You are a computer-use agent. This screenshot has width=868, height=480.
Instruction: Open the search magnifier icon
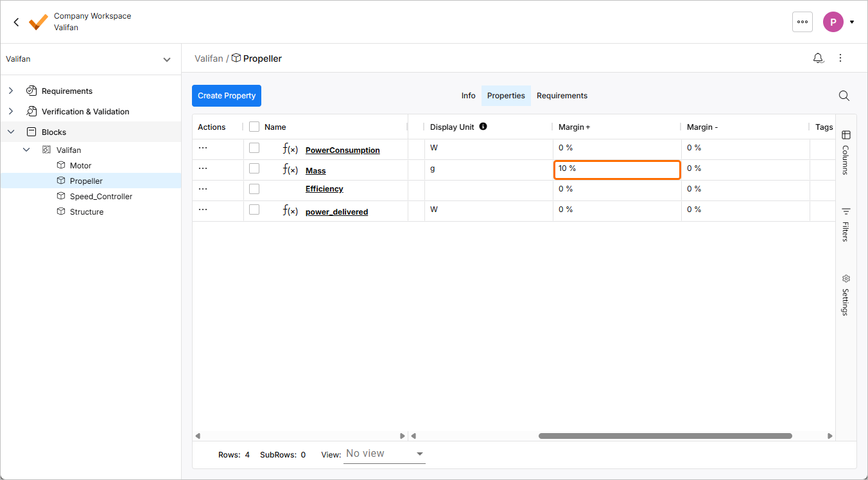[x=844, y=96]
